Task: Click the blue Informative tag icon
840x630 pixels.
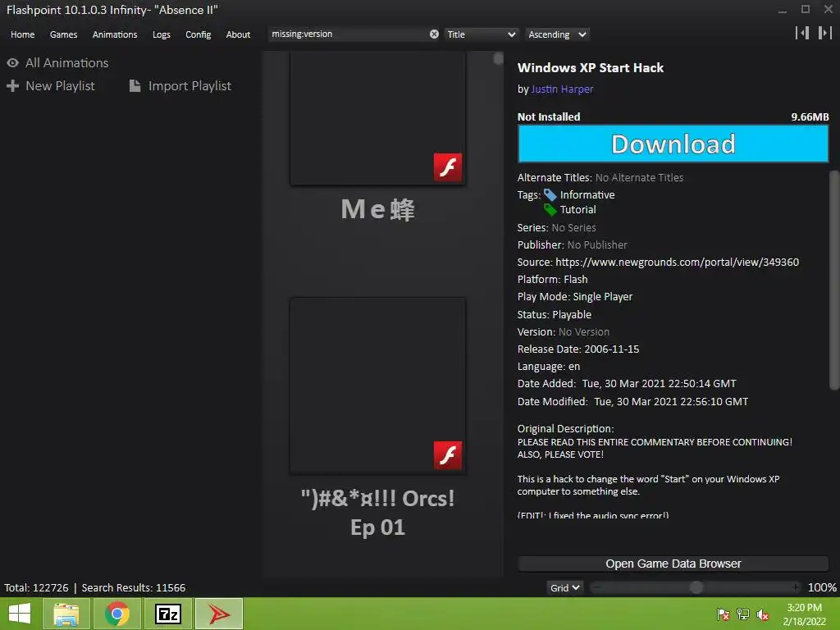Action: 550,195
